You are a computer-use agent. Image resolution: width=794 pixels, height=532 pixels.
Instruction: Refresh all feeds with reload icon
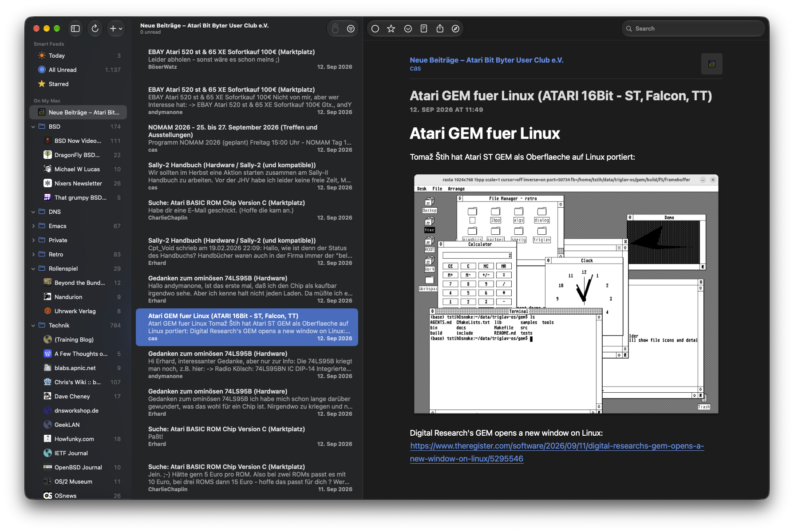point(95,28)
